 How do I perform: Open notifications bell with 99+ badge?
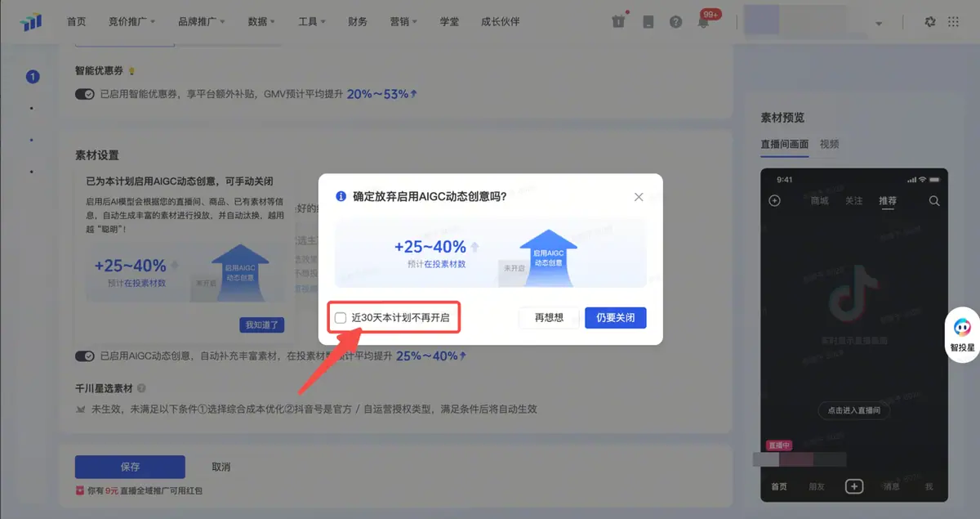(x=704, y=20)
